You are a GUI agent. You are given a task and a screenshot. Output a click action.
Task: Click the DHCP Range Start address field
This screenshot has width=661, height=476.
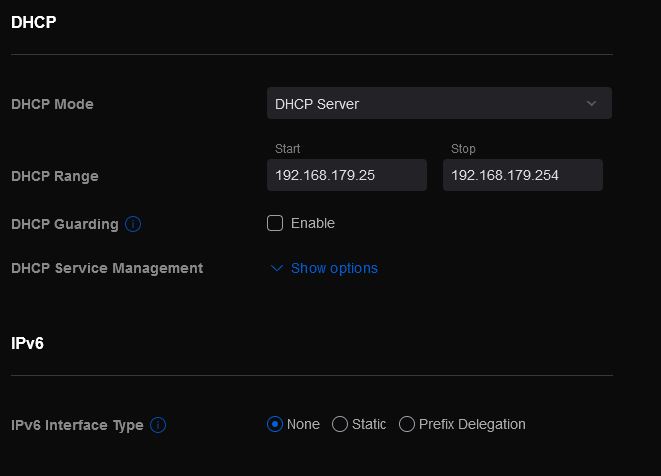point(346,175)
